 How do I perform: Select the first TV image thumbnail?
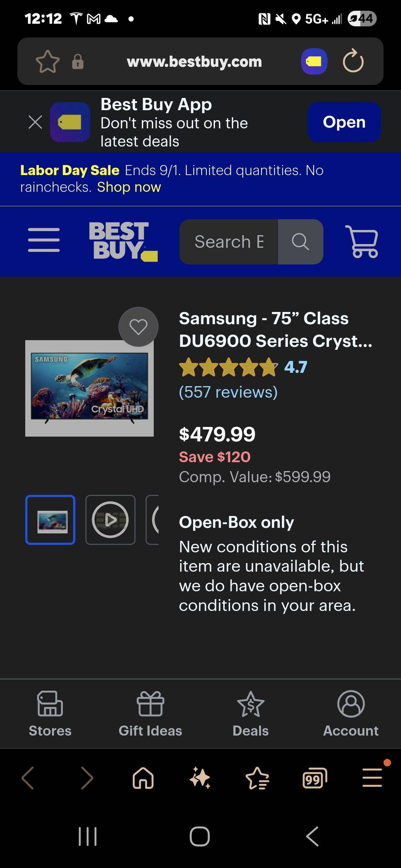50,520
